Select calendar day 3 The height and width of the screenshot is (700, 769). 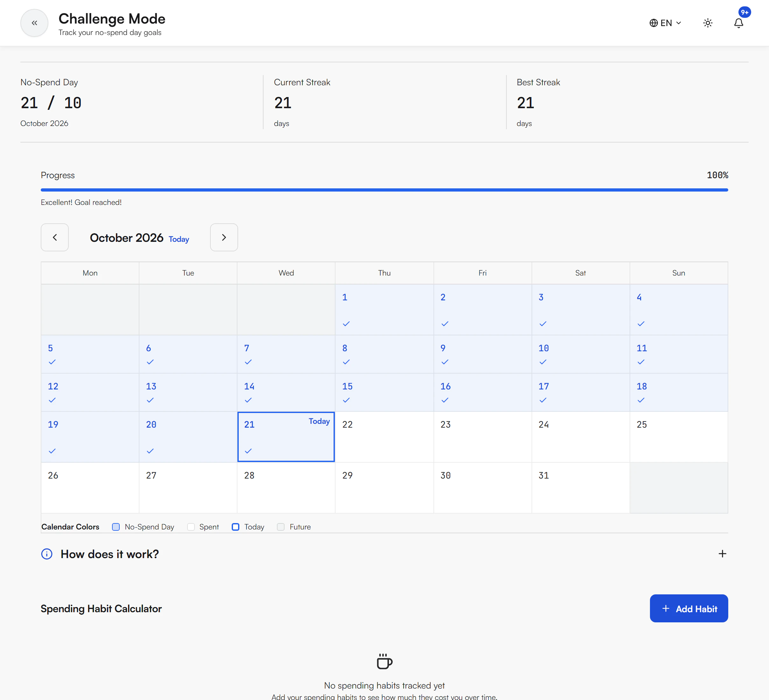tap(580, 310)
